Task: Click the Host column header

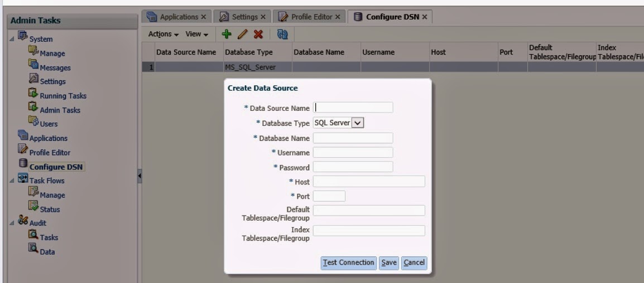Action: point(464,52)
